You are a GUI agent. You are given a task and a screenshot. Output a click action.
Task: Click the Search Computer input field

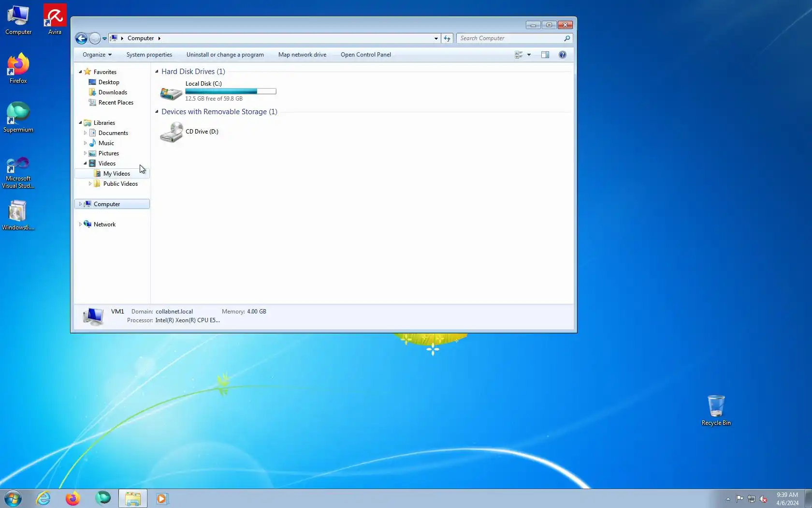[x=510, y=38]
